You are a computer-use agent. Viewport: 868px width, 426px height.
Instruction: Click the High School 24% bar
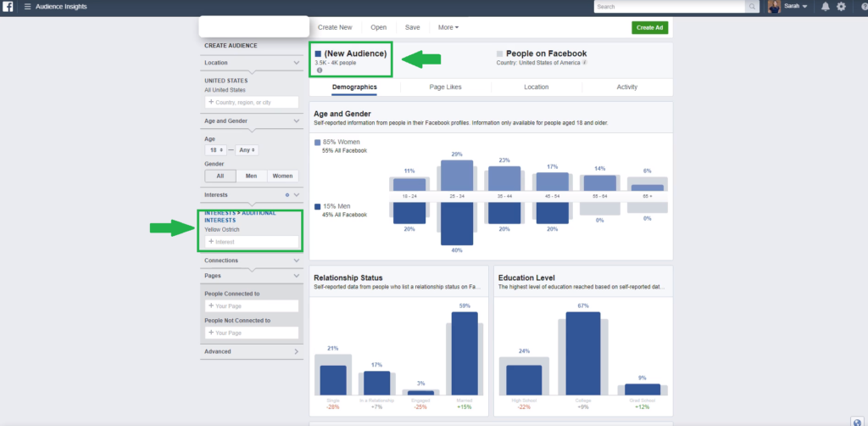(524, 380)
